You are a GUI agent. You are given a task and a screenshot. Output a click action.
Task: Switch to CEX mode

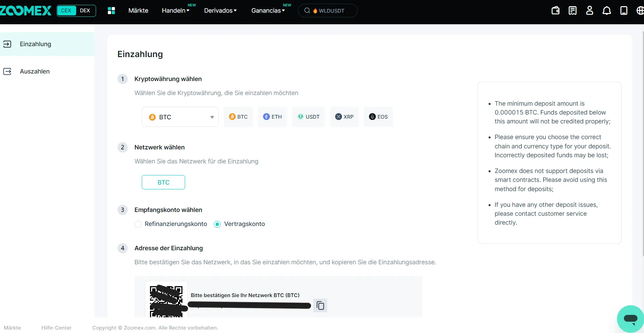66,11
